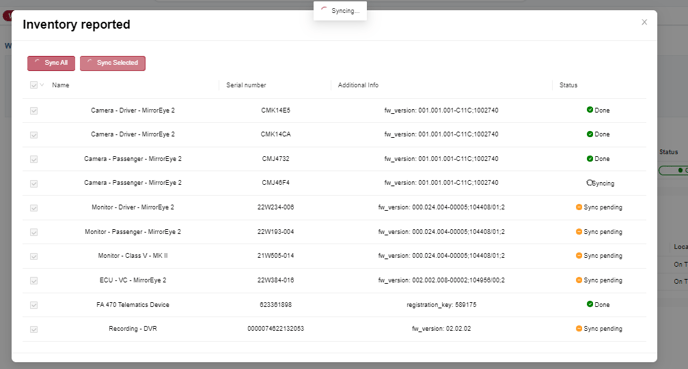Click the Serial number column header
The image size is (688, 369).
pos(246,85)
